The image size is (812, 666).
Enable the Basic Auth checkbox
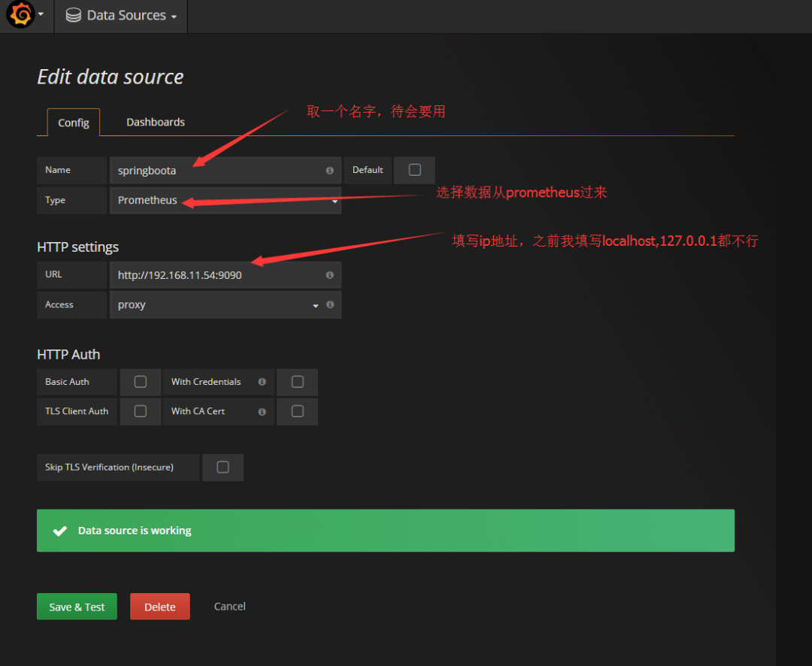(141, 382)
